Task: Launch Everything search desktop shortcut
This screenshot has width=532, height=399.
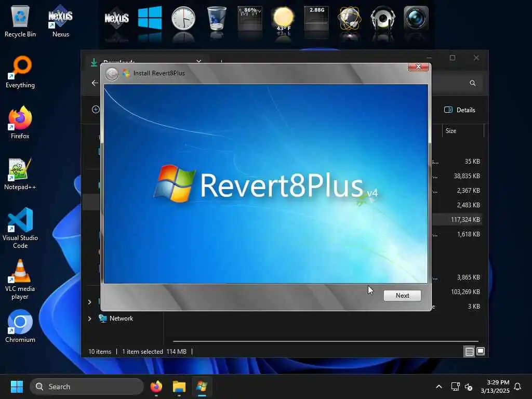Action: [20, 72]
